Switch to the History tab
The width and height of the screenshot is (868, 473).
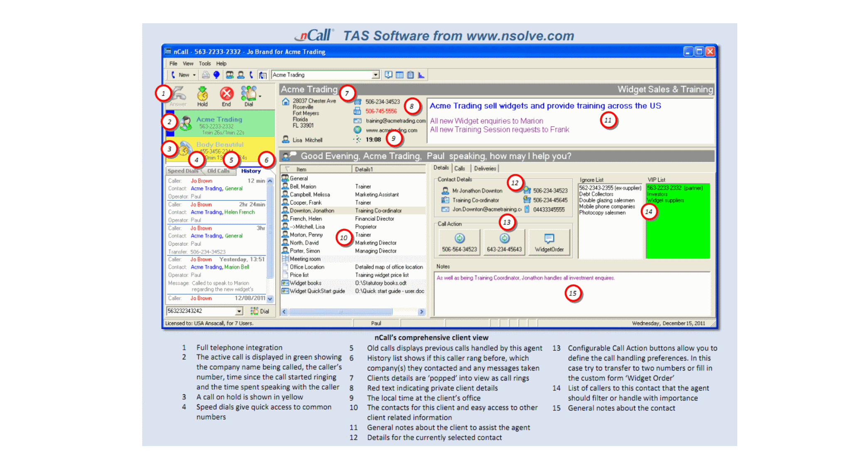tap(251, 171)
